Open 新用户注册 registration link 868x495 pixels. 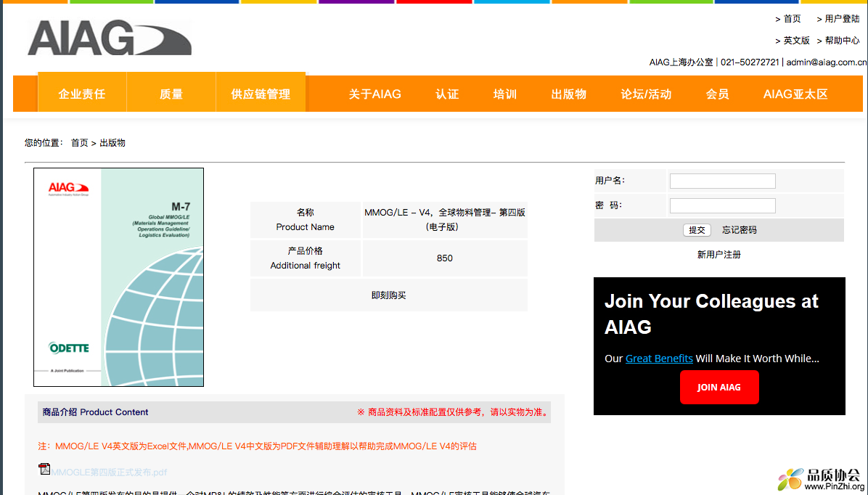click(719, 255)
